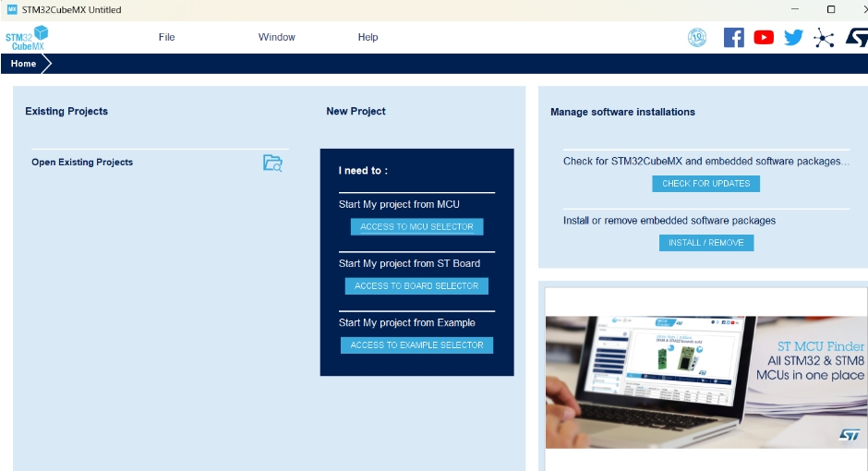Maximize the STM32CubeMX window
This screenshot has height=471, width=868.
831,9
